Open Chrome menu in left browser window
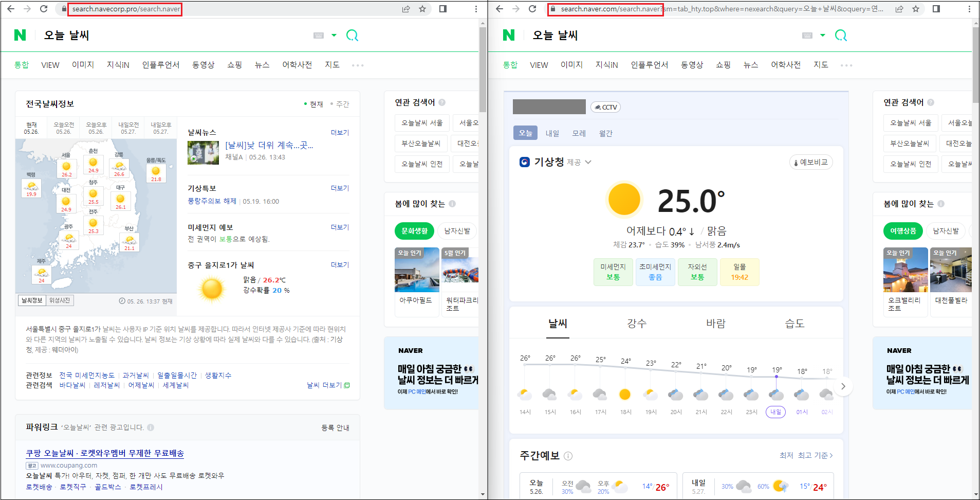The image size is (980, 500). coord(476,9)
